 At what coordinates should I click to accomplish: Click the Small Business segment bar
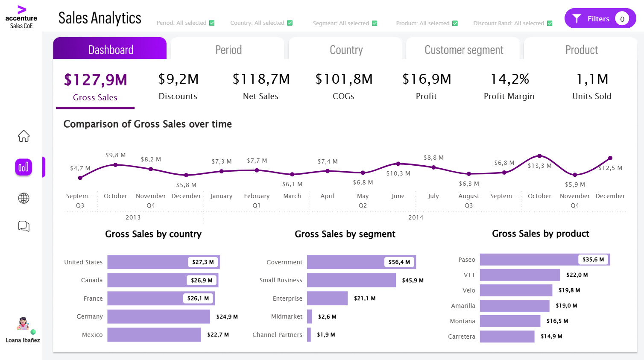351,280
